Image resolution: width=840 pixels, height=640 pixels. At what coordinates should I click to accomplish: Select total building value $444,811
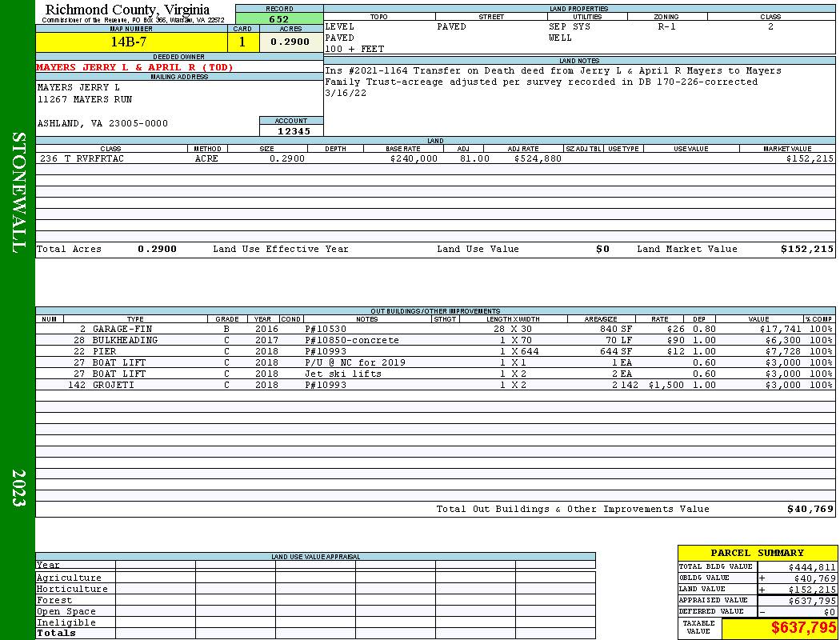(x=812, y=567)
